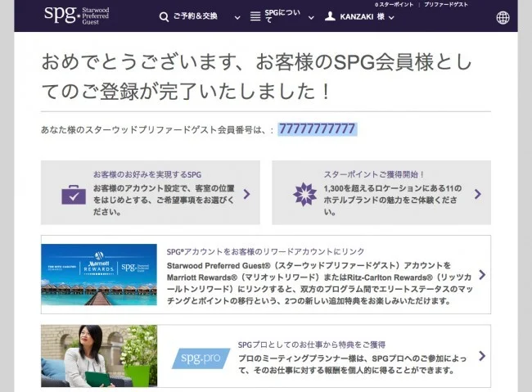Click the プリファードゲスト status link
Viewport: 532px width, 392px height.
(450, 5)
